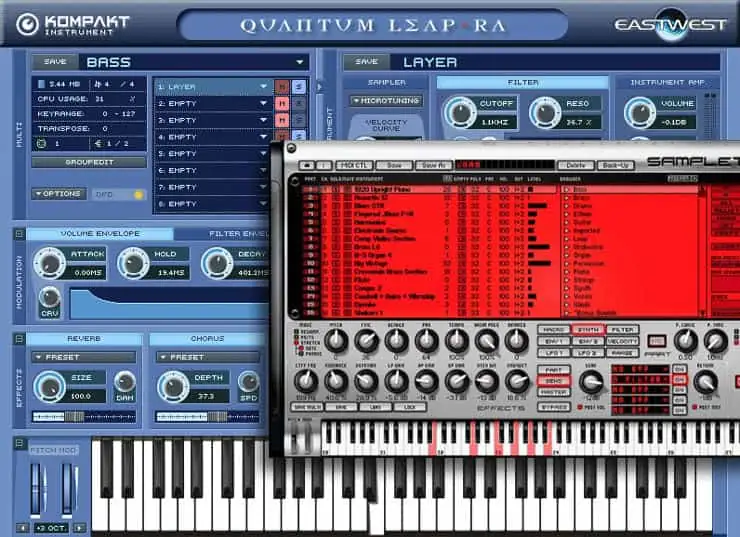Click the chorus Depth knob
Screen dimensions: 740x537
click(x=173, y=386)
